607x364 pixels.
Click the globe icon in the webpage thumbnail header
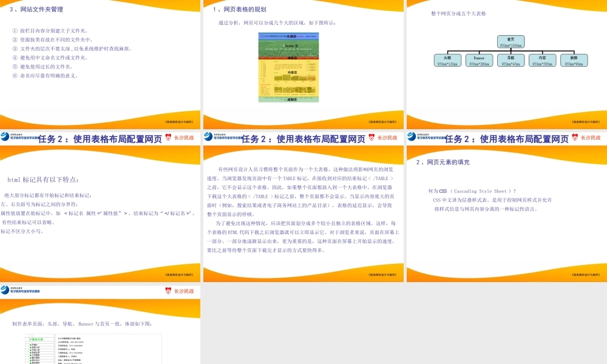[x=262, y=36]
